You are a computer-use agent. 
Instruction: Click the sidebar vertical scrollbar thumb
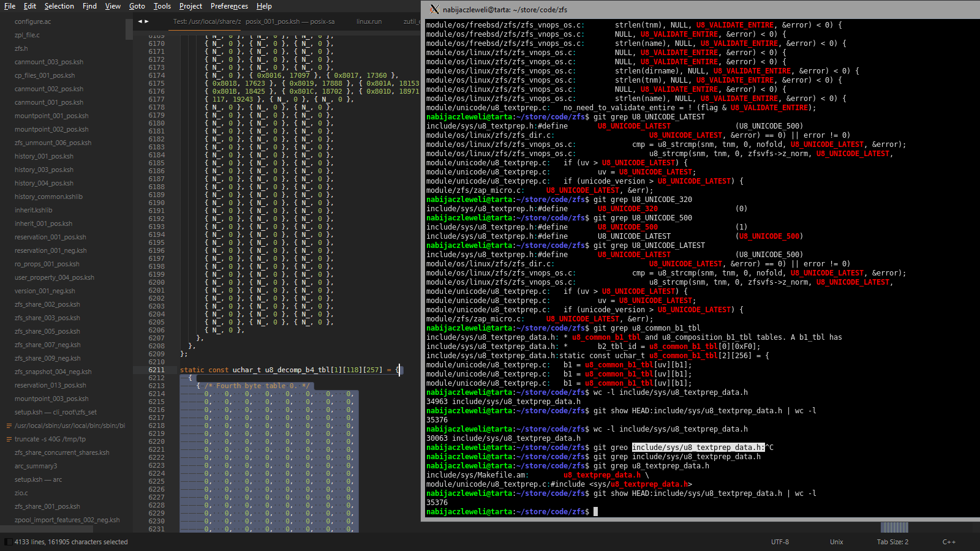129,29
